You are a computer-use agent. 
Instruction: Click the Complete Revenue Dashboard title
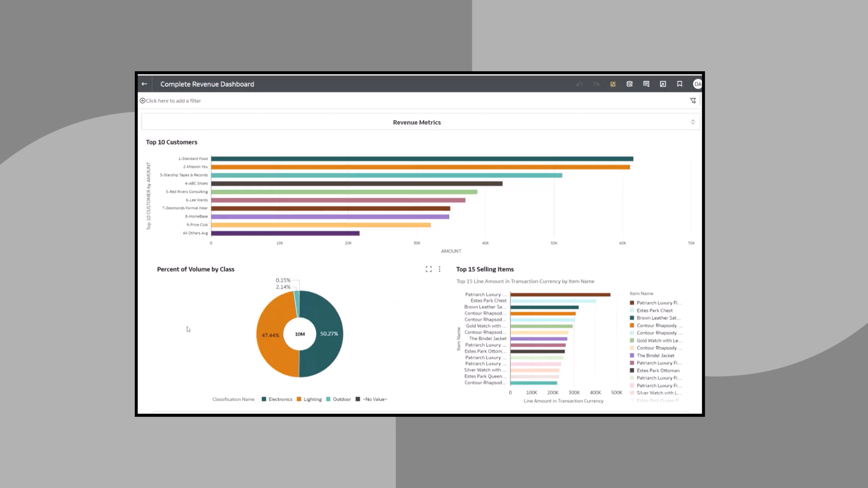[207, 84]
